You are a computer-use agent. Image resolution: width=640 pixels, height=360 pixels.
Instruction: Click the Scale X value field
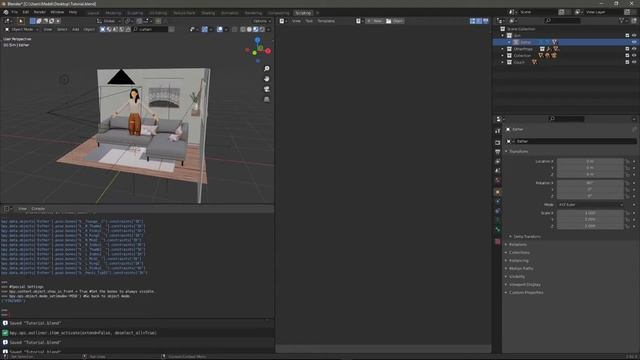tap(590, 213)
